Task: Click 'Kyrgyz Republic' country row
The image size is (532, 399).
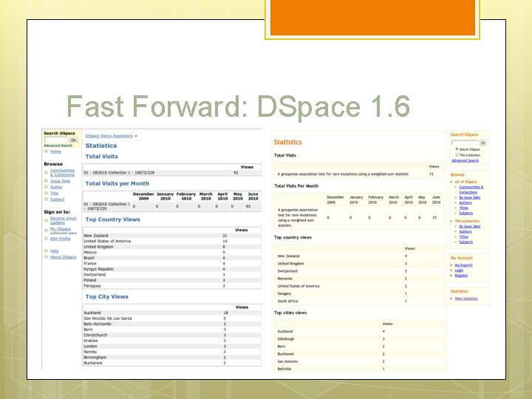Action: [172, 269]
